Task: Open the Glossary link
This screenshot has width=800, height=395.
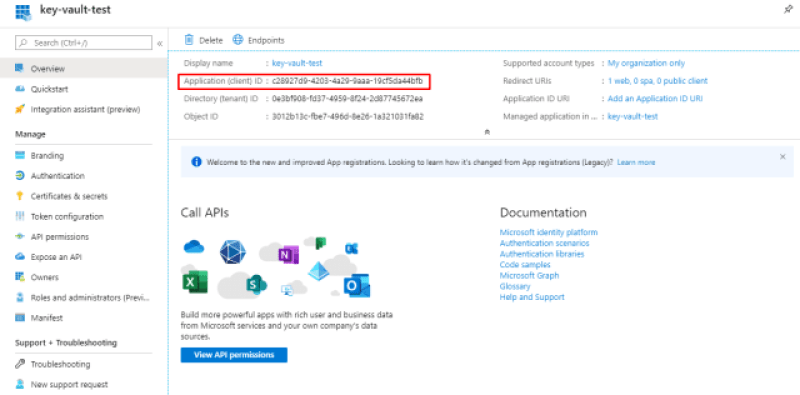Action: [x=515, y=286]
